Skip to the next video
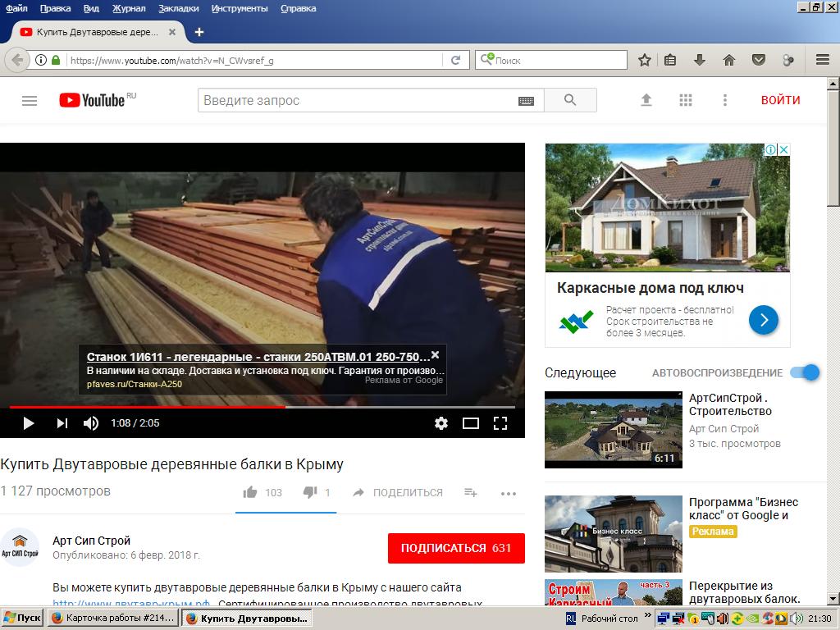The image size is (840, 630). 62,423
